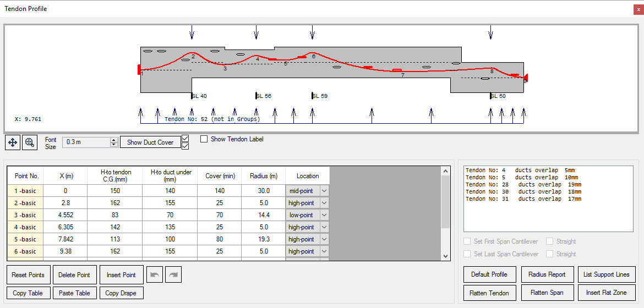
Task: Click the redo arrow icon
Action: pyautogui.click(x=173, y=275)
